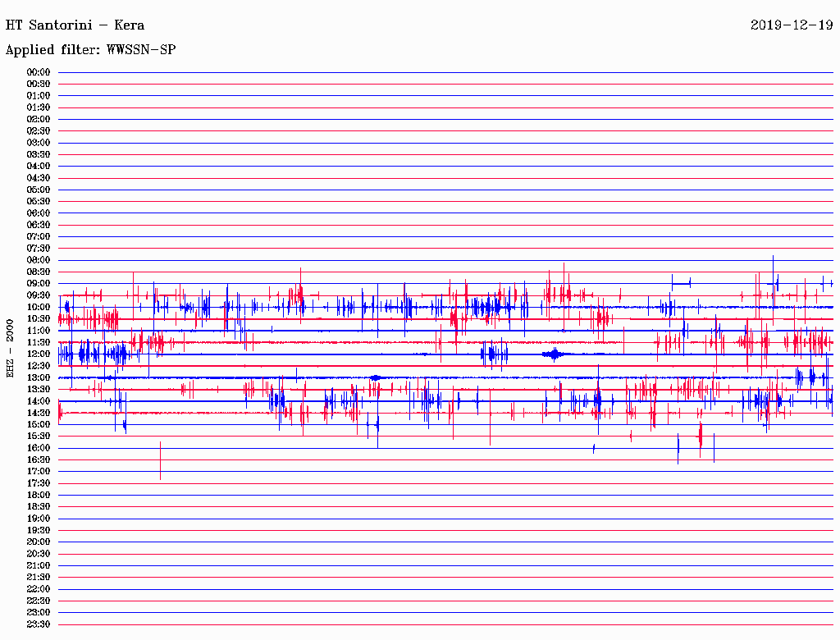Select the 14:00 time label

[x=39, y=401]
